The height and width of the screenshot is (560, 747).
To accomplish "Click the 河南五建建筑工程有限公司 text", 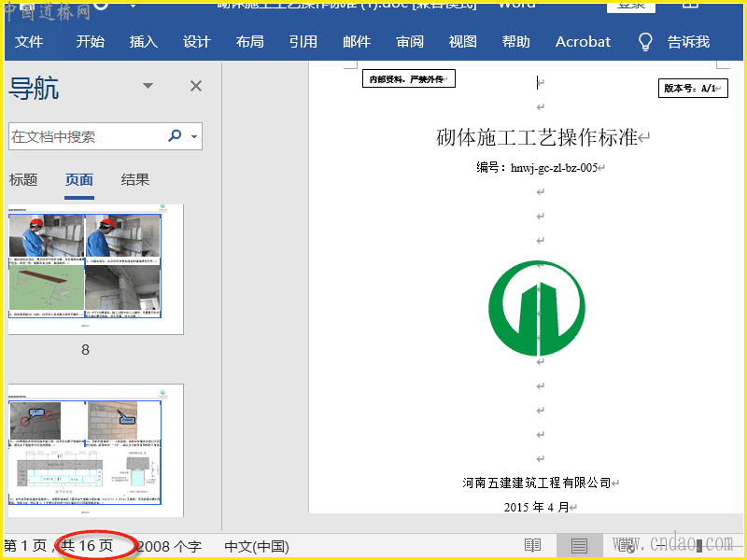I will click(536, 483).
